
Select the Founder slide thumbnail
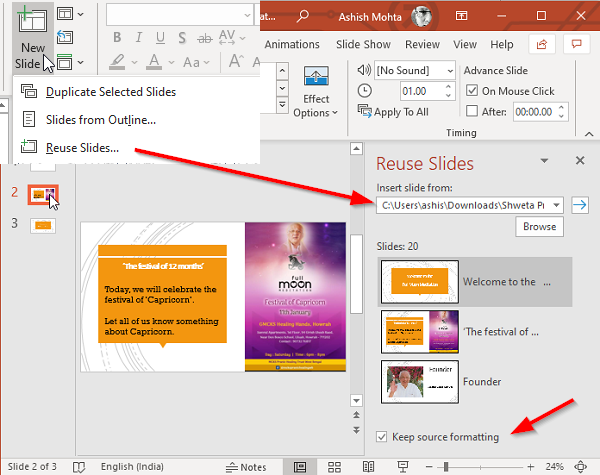point(420,381)
